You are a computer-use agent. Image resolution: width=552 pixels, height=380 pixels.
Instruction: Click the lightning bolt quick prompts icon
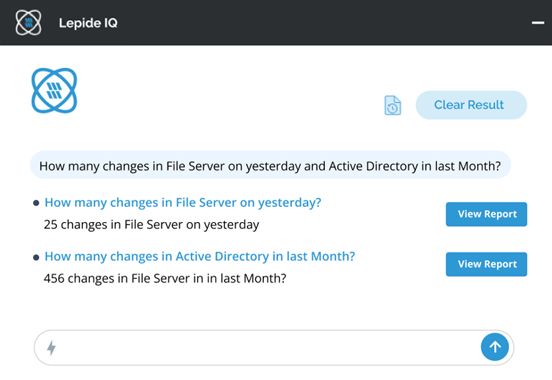[x=51, y=348]
